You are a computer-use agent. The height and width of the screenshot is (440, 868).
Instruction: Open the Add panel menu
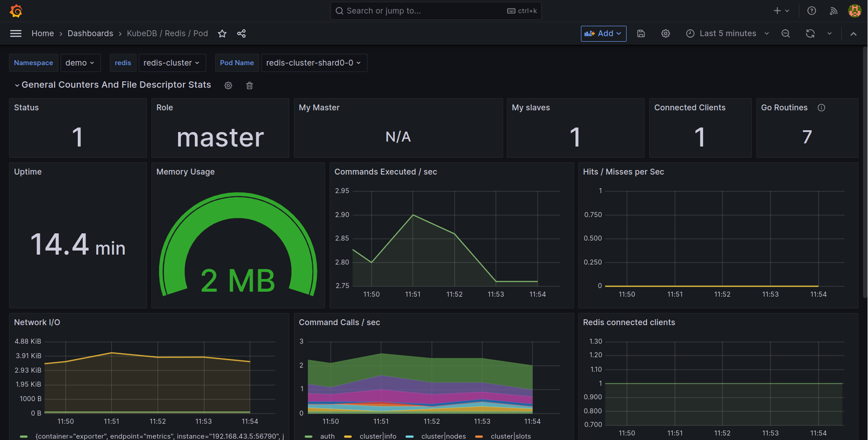pos(603,33)
